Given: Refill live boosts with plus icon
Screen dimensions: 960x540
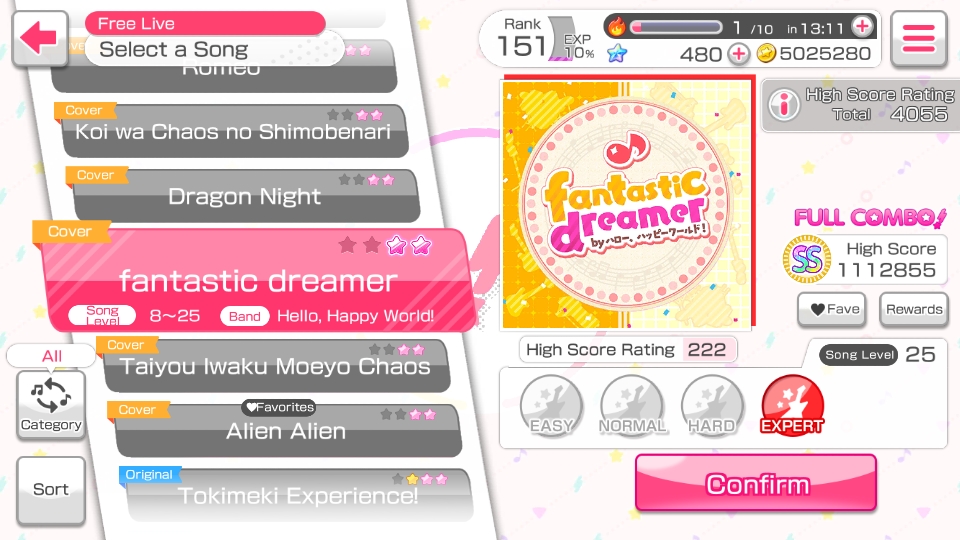Looking at the screenshot, I should click(863, 26).
